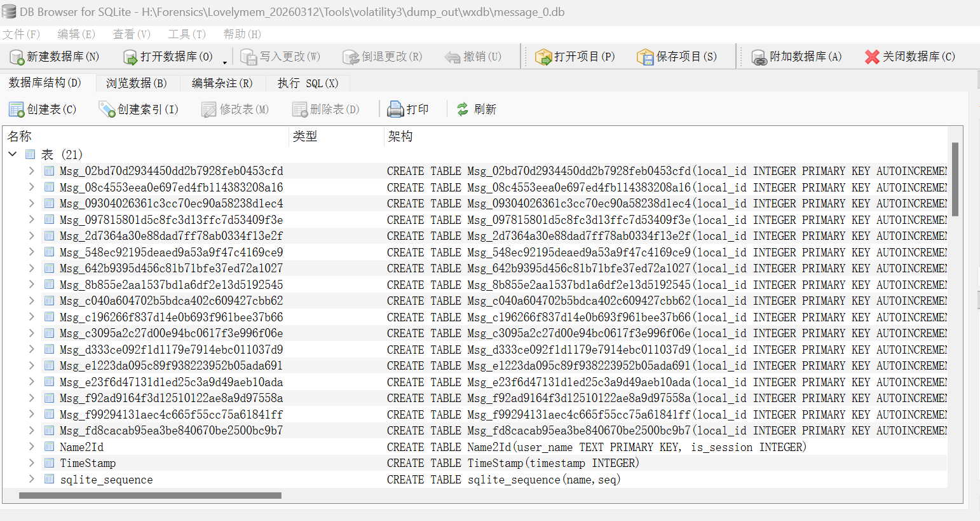Click the horizontal scrollbar thumb below the tree
The image size is (980, 521).
click(150, 495)
